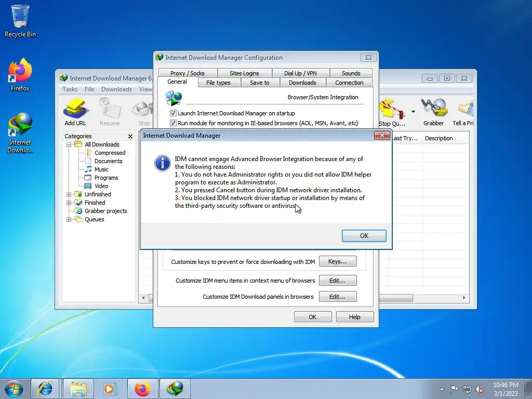This screenshot has height=399, width=532.
Task: Open the Tasks menu in IDM
Action: pyautogui.click(x=70, y=89)
